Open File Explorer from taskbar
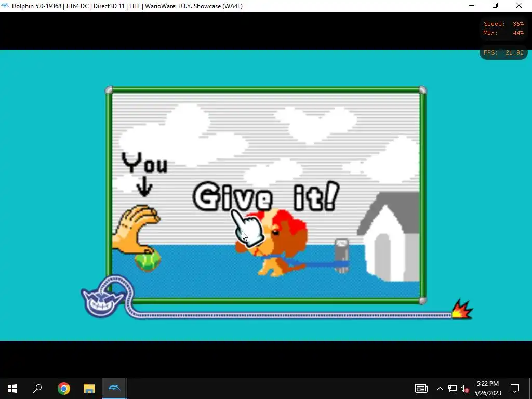Viewport: 532px width, 399px height. [x=89, y=389]
